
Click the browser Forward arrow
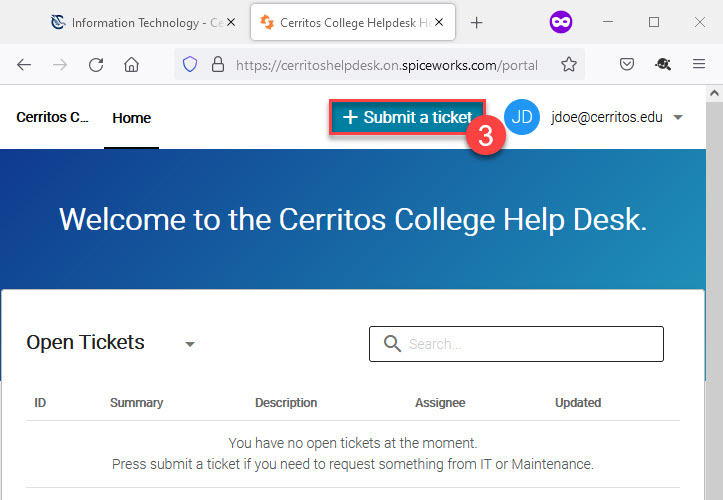coord(60,65)
